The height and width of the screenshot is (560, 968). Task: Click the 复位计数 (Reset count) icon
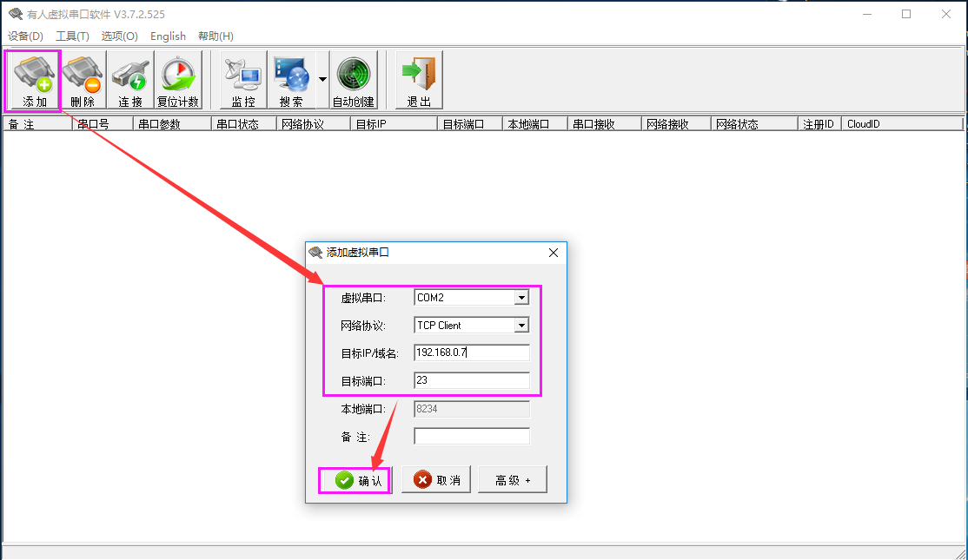click(x=177, y=80)
